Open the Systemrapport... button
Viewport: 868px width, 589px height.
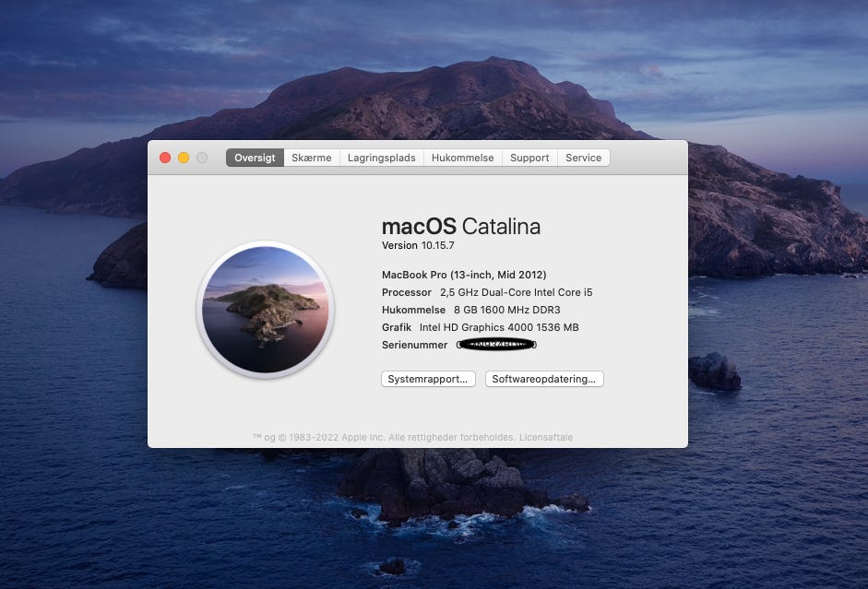tap(428, 379)
